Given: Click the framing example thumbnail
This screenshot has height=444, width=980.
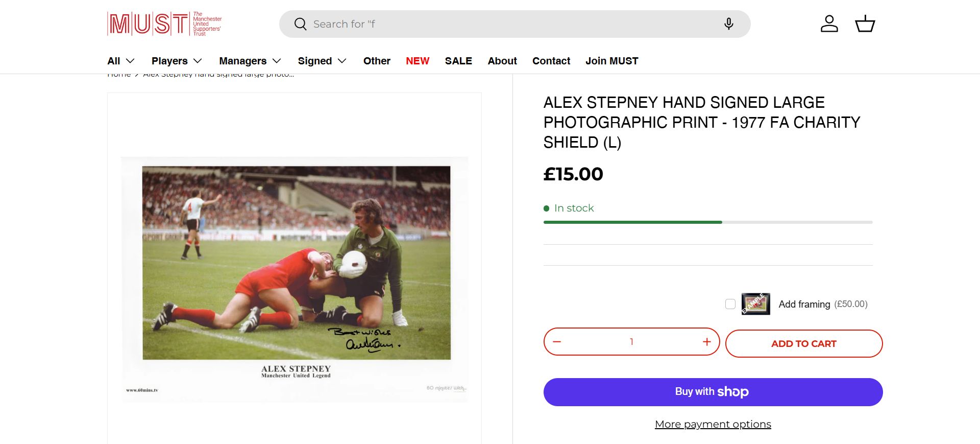Looking at the screenshot, I should click(x=755, y=304).
